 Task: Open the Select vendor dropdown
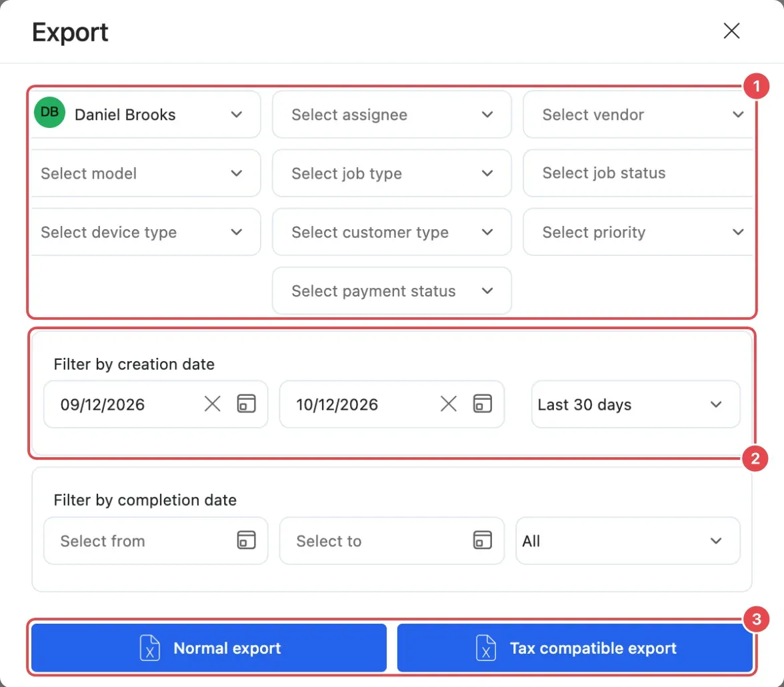click(x=639, y=115)
